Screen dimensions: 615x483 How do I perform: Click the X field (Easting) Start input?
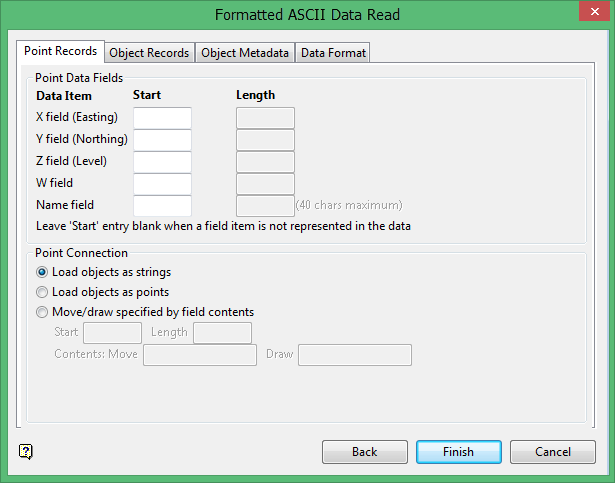click(162, 118)
